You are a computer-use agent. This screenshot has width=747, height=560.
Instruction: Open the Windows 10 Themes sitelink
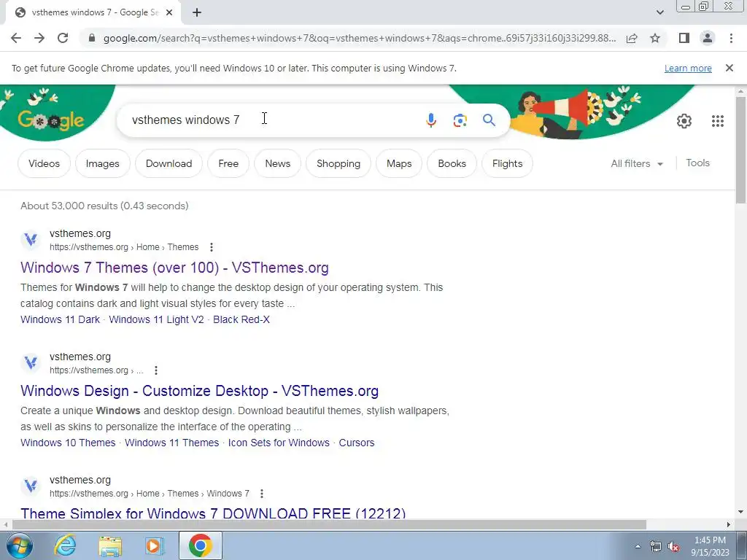click(68, 443)
